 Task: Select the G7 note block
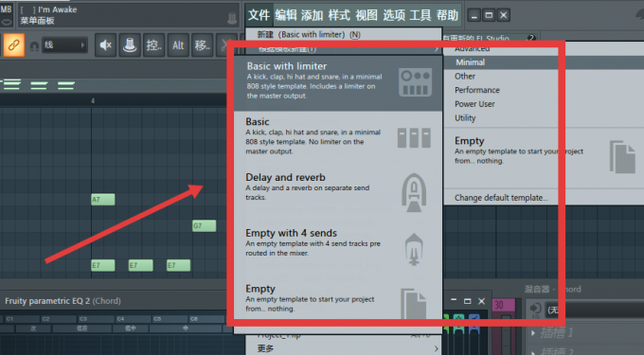pos(205,225)
